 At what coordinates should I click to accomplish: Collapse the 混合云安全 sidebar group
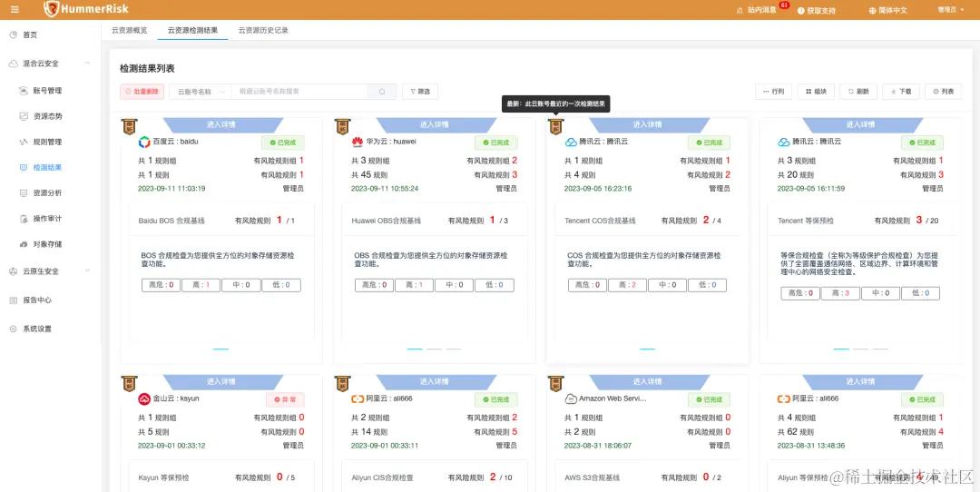pyautogui.click(x=87, y=64)
